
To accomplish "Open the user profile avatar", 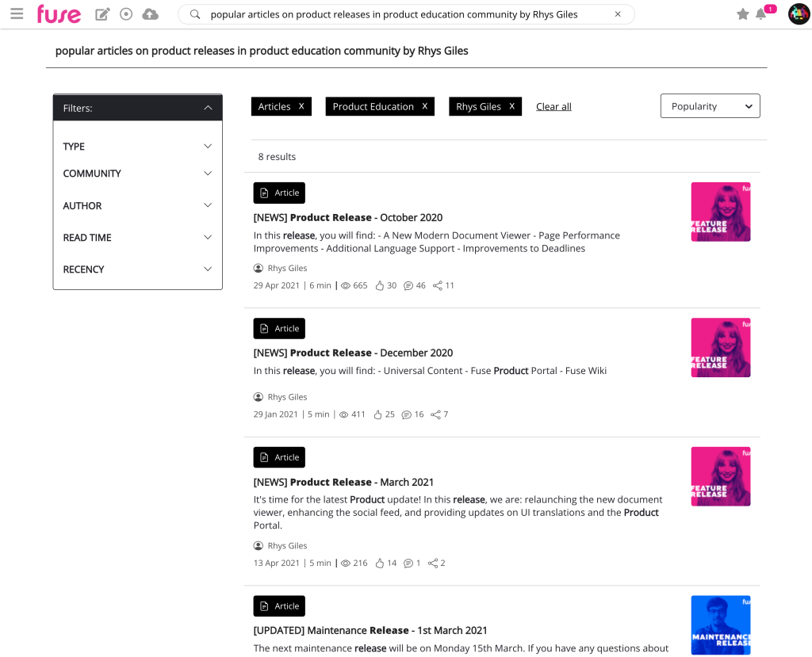I will (x=799, y=14).
